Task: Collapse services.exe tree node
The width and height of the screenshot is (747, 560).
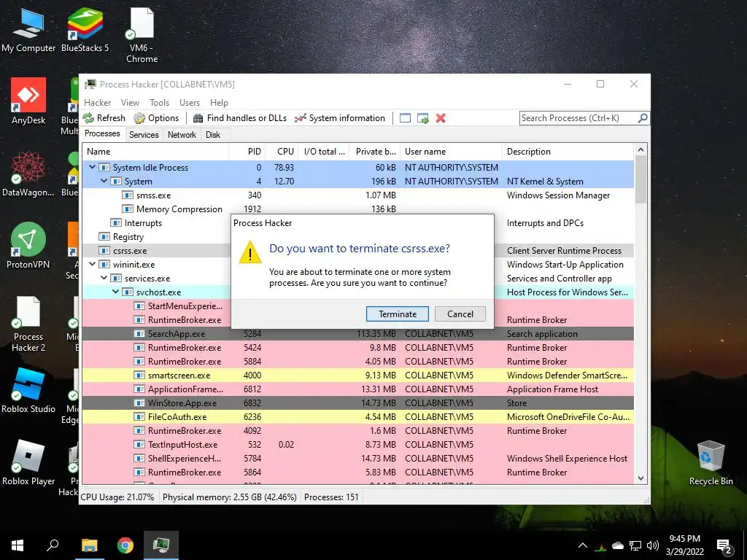Action: 104,278
